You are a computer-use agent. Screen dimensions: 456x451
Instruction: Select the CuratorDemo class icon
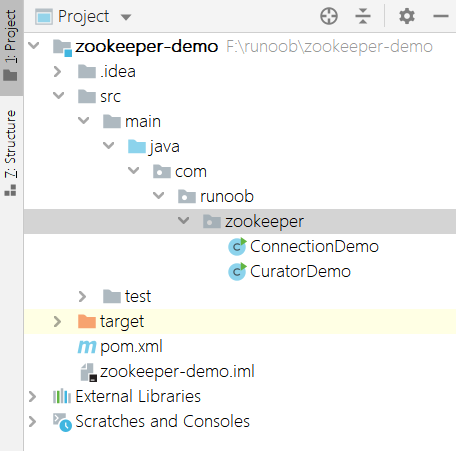(237, 272)
